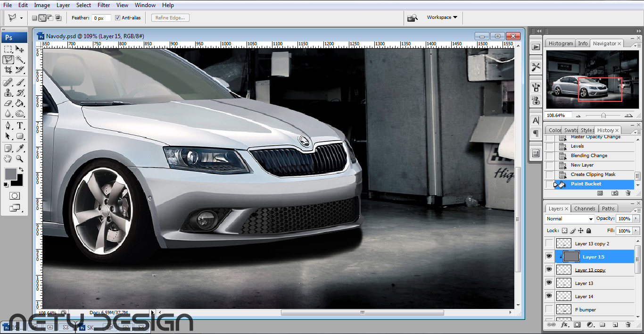This screenshot has width=644, height=334.
Task: Hide Layer 13
Action: point(549,283)
